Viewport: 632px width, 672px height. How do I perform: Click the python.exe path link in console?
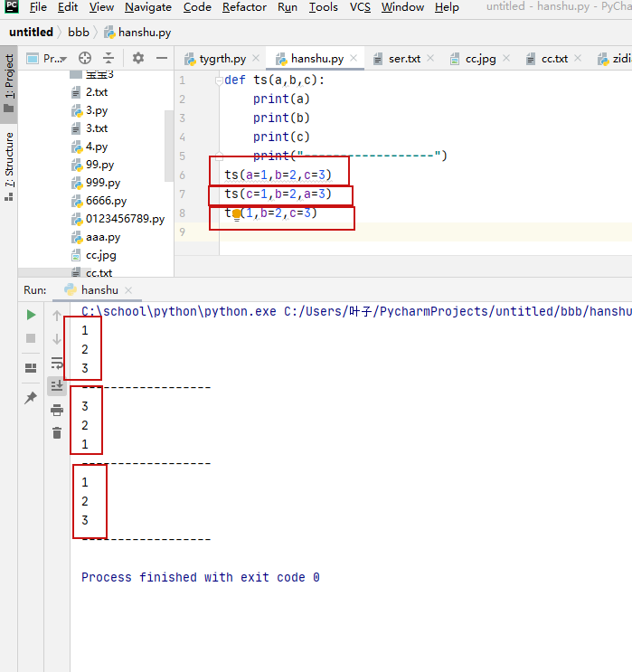(x=179, y=311)
